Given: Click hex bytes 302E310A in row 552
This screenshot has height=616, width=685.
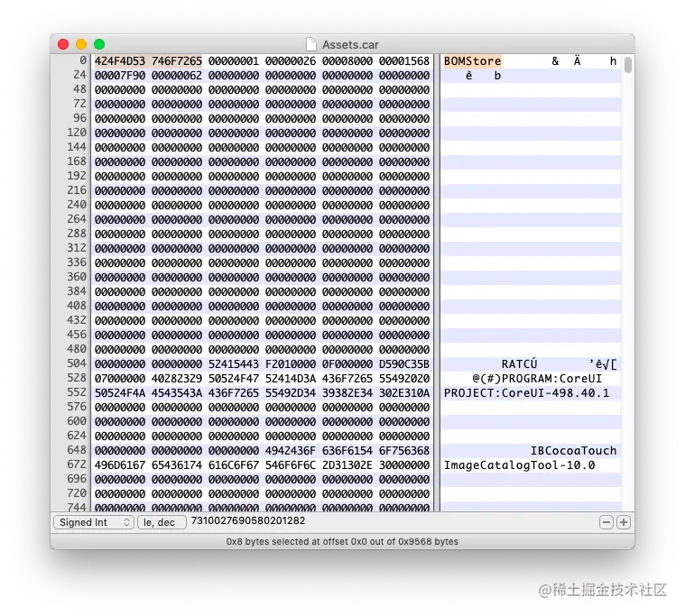Looking at the screenshot, I should pyautogui.click(x=404, y=393).
